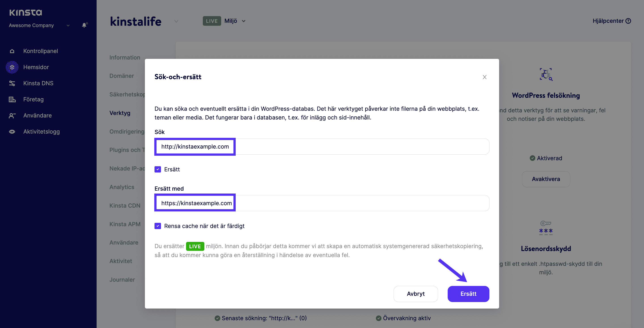
Task: Open the Analytics tab
Action: tap(122, 187)
